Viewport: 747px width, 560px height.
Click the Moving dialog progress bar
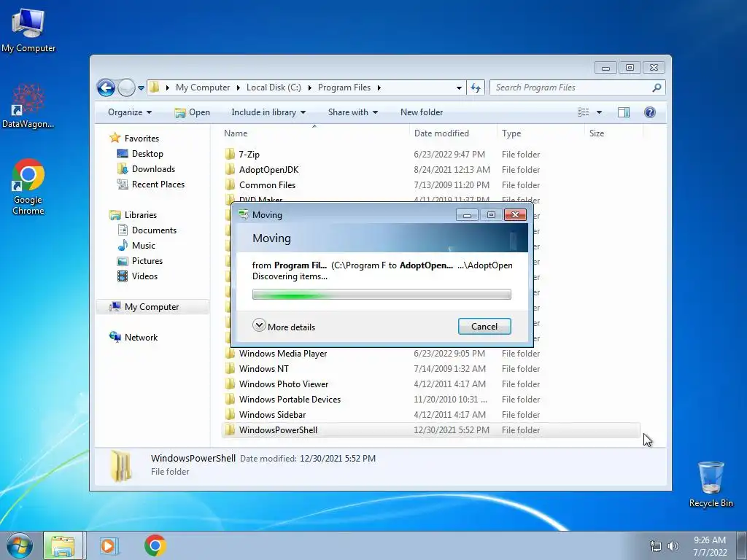[382, 295]
